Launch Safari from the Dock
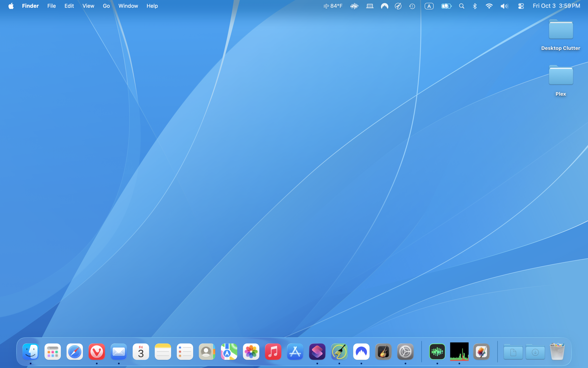This screenshot has height=368, width=588. click(x=75, y=352)
